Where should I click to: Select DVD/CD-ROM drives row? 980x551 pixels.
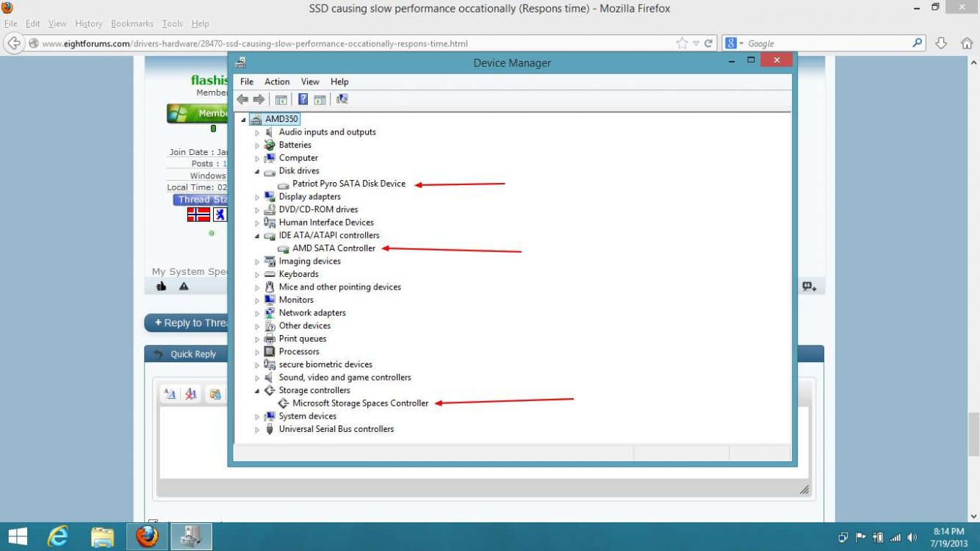pyautogui.click(x=318, y=209)
